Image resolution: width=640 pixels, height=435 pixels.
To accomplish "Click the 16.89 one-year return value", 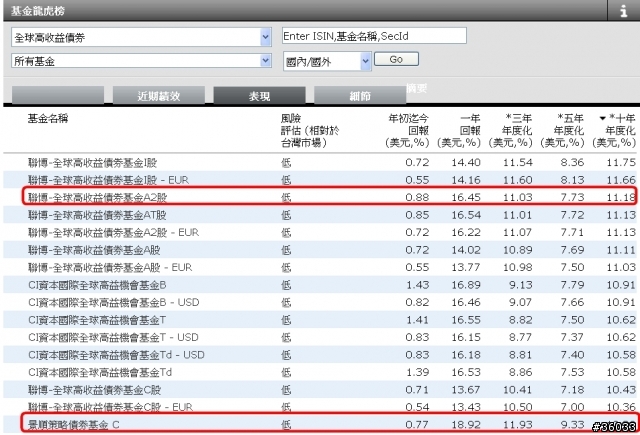I will click(x=466, y=285).
